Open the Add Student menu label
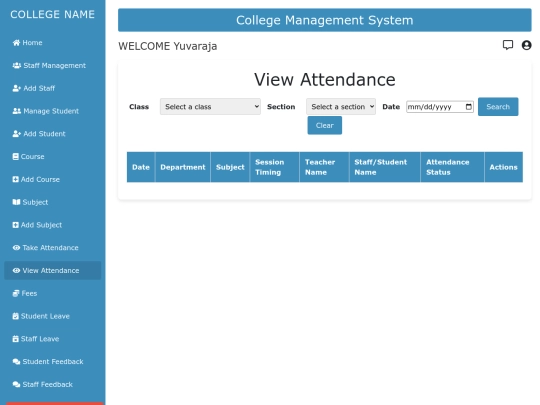The image size is (540, 405). [x=44, y=134]
